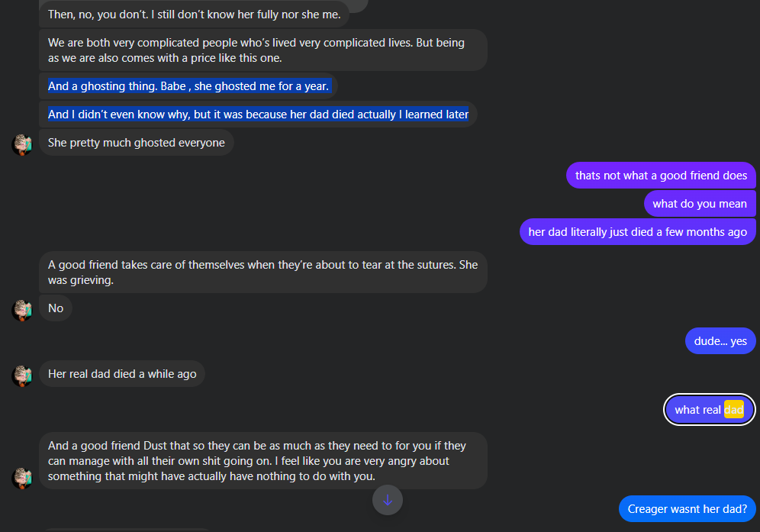Click "We are both very complicated people" message
The width and height of the screenshot is (760, 532).
[x=262, y=50]
